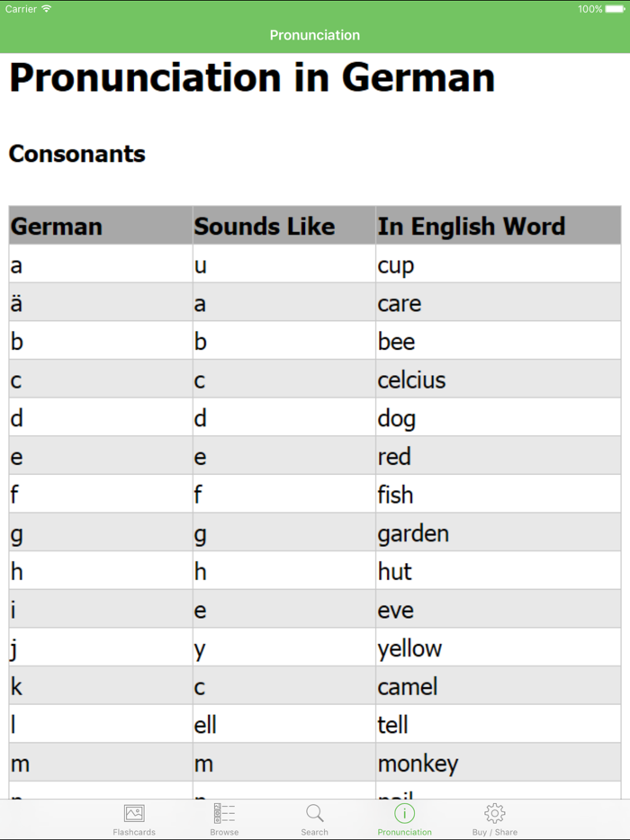Click the Sounds Like column header
Viewport: 630px width, 840px height.
coord(263,225)
